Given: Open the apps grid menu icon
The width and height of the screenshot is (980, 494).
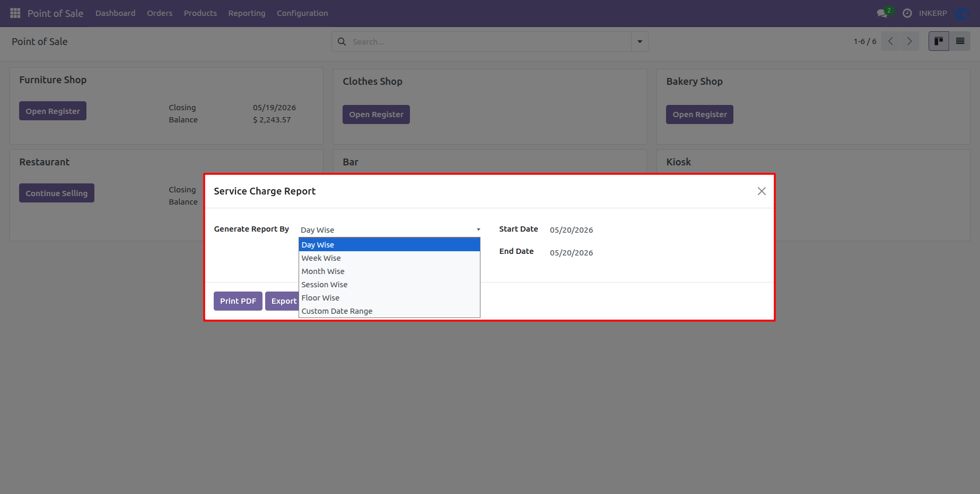Looking at the screenshot, I should 15,13.
